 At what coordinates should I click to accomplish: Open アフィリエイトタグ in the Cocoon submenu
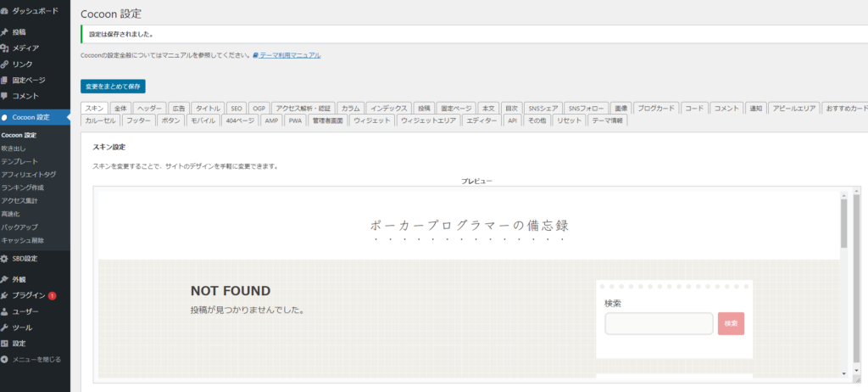coord(28,174)
